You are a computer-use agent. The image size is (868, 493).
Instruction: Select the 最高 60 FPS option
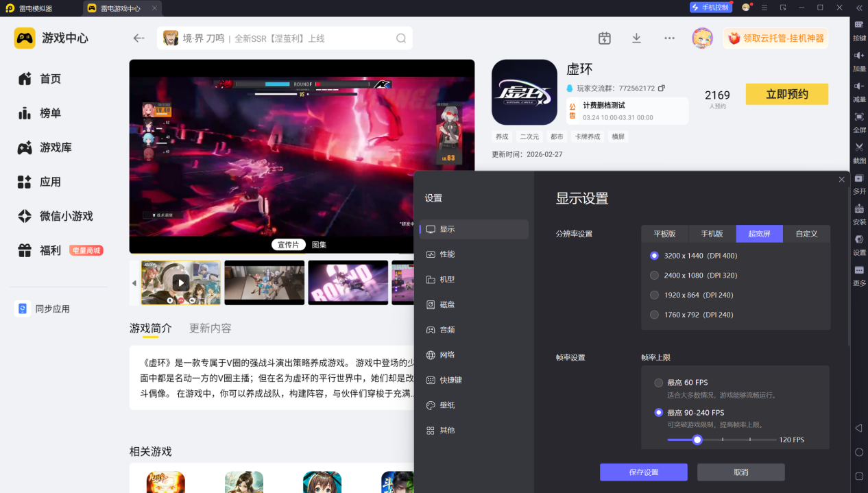click(x=659, y=383)
